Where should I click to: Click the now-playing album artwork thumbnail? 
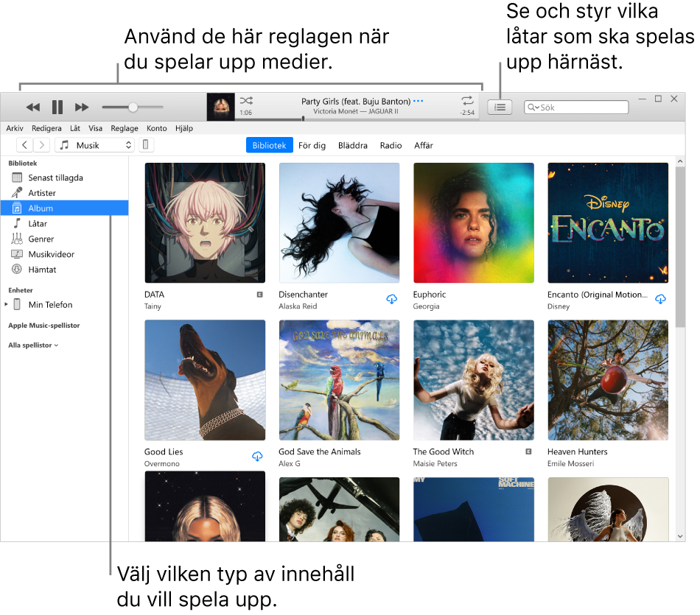click(x=220, y=107)
